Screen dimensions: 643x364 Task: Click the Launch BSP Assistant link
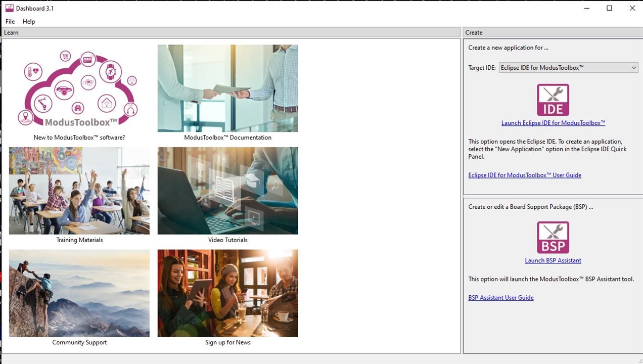[x=553, y=260]
